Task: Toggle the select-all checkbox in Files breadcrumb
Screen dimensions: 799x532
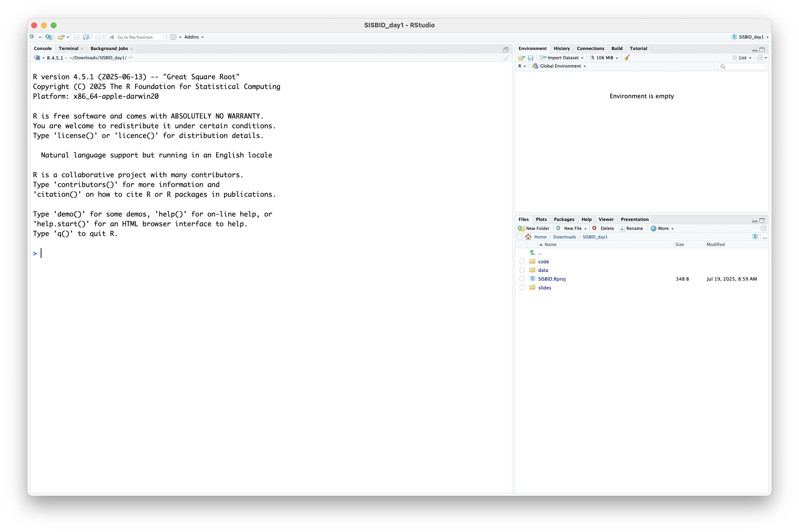Action: pyautogui.click(x=520, y=237)
